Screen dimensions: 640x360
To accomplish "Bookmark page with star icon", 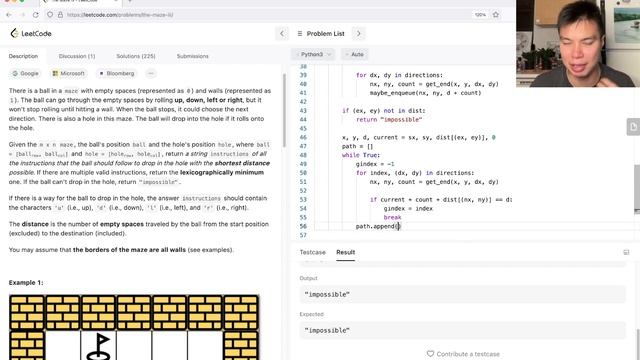I will (496, 15).
